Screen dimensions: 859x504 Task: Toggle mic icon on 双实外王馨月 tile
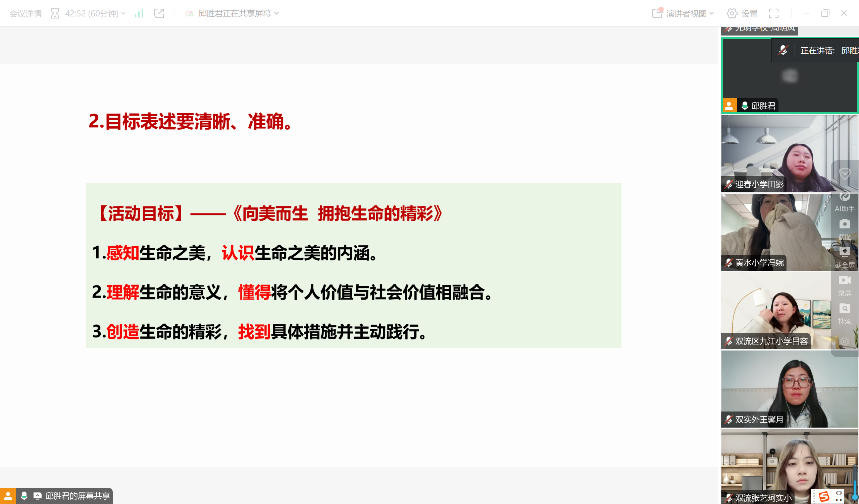[x=729, y=419]
